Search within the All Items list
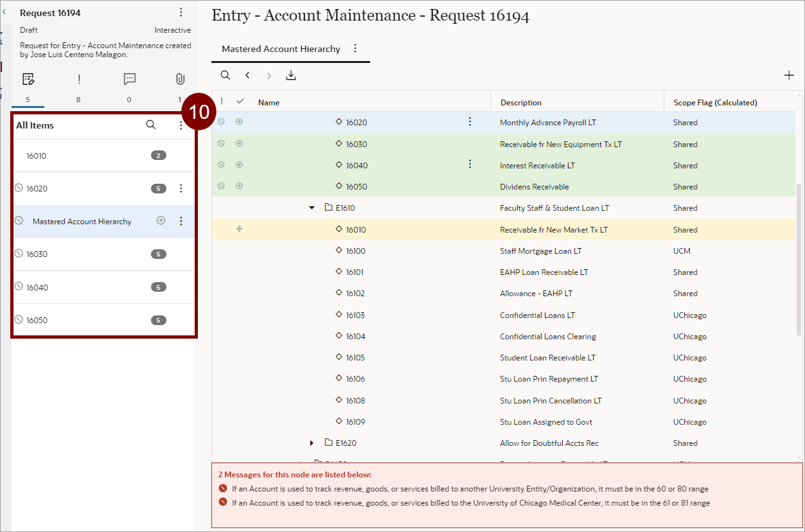The image size is (805, 532). [151, 125]
